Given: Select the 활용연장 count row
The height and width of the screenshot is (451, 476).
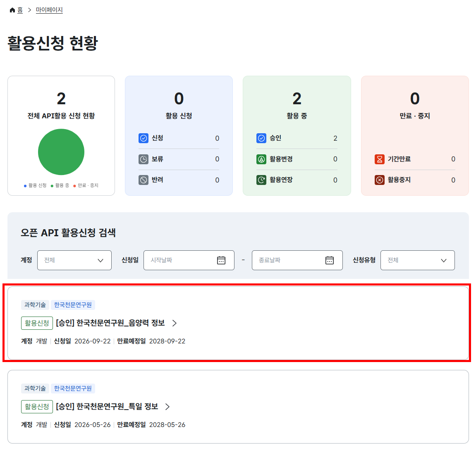Looking at the screenshot, I should 297,180.
